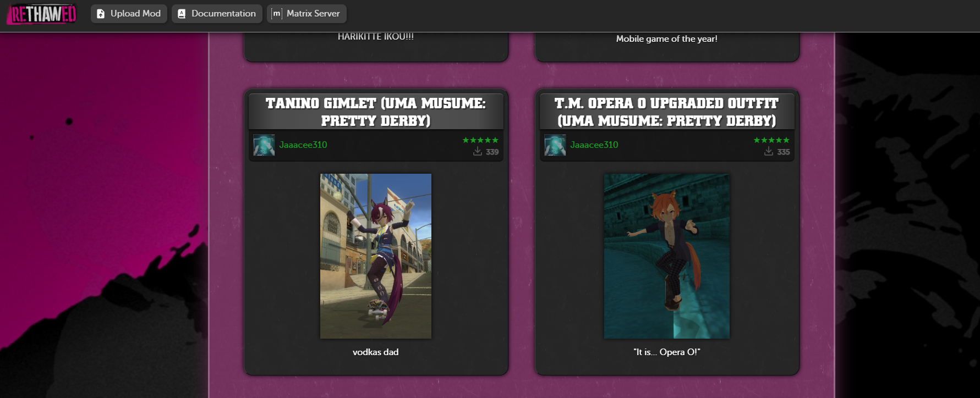
Task: Click the "It is... Opera O!" description
Action: 667,352
